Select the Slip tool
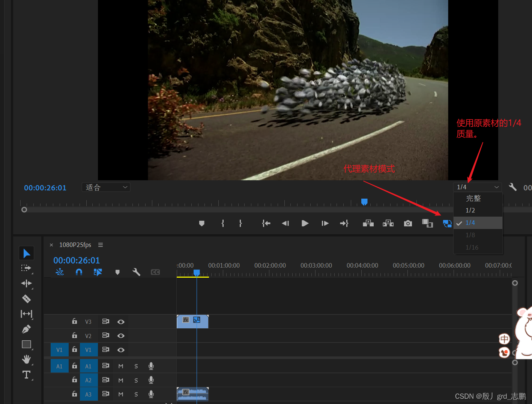The height and width of the screenshot is (404, 532). (26, 314)
